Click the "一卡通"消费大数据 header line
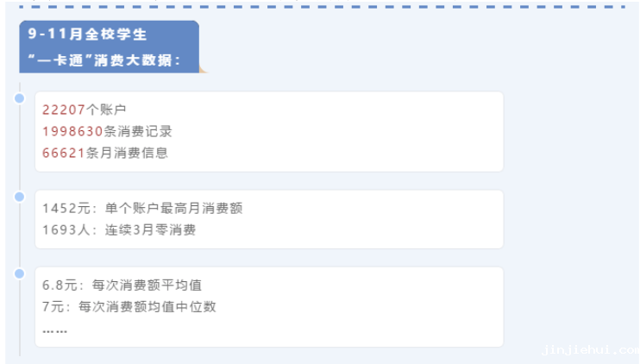This screenshot has height=364, width=640. click(x=104, y=61)
